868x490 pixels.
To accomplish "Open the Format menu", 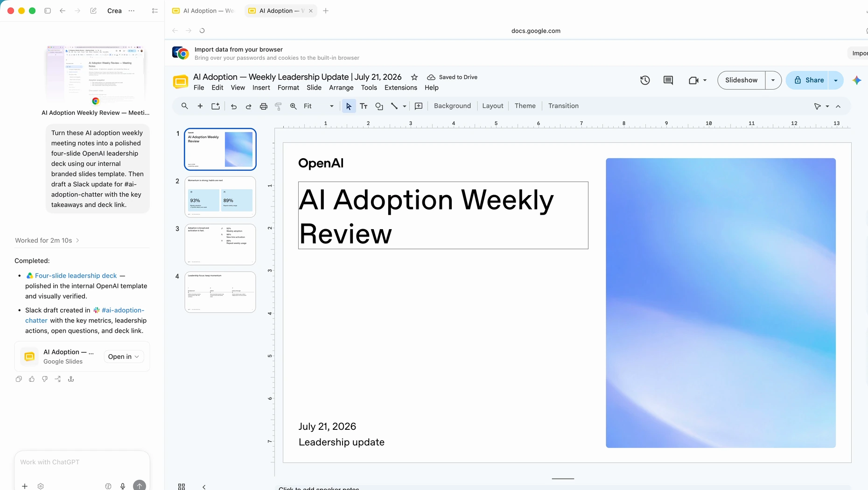I will coord(288,88).
